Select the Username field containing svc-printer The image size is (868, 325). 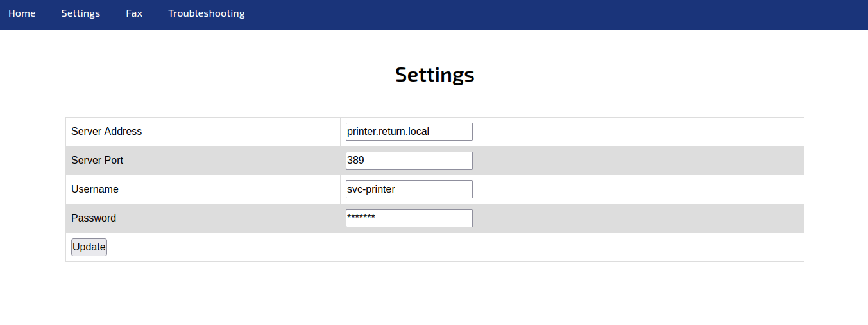pos(409,189)
